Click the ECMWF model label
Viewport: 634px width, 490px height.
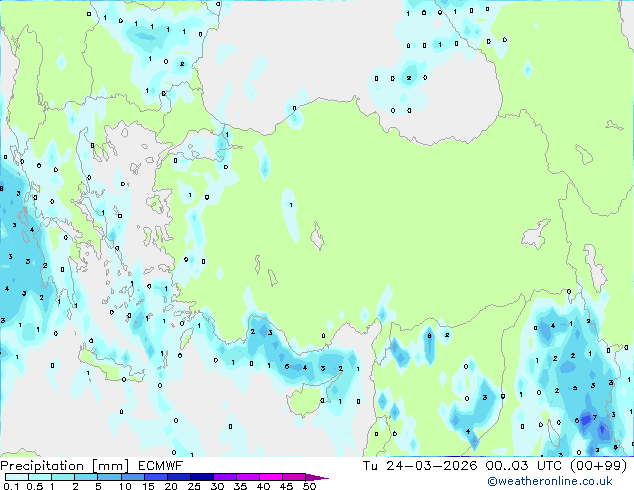[x=161, y=466]
